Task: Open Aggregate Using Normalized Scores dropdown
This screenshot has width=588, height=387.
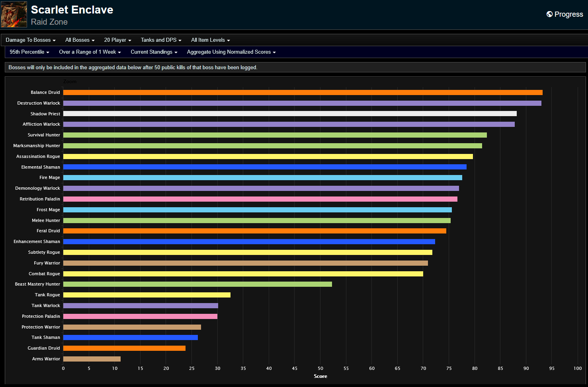Action: click(x=231, y=52)
